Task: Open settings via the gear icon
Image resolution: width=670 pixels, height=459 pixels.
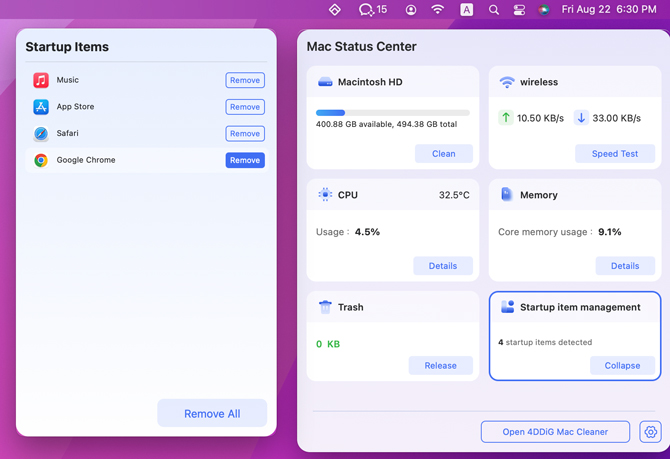Action: point(650,432)
